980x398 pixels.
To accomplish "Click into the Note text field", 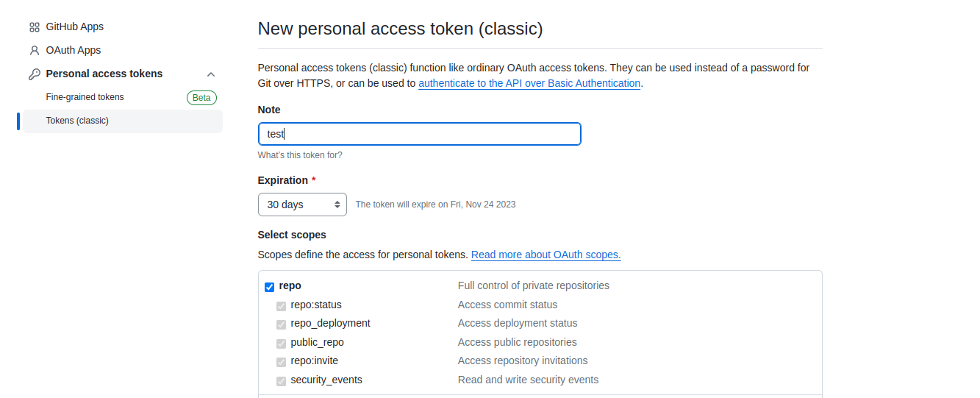I will tap(420, 134).
